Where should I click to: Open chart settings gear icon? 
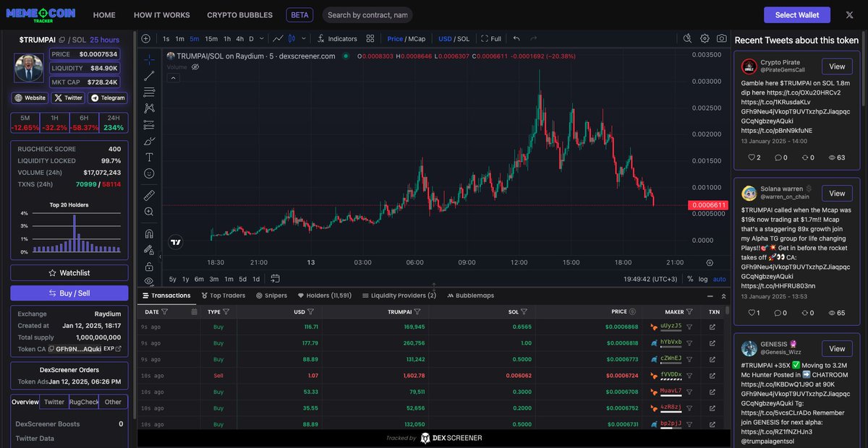click(705, 38)
